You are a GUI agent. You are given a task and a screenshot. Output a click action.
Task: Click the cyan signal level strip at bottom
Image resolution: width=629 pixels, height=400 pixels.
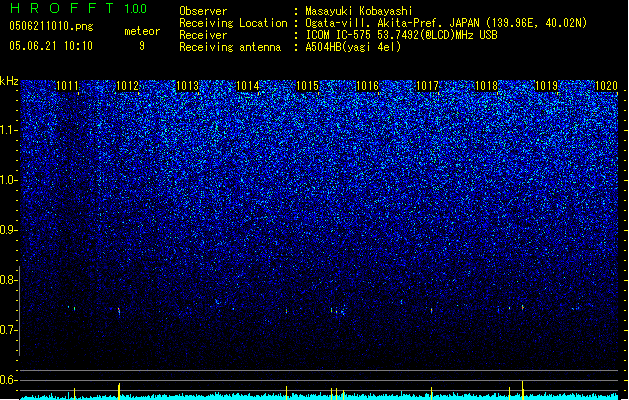point(319,396)
